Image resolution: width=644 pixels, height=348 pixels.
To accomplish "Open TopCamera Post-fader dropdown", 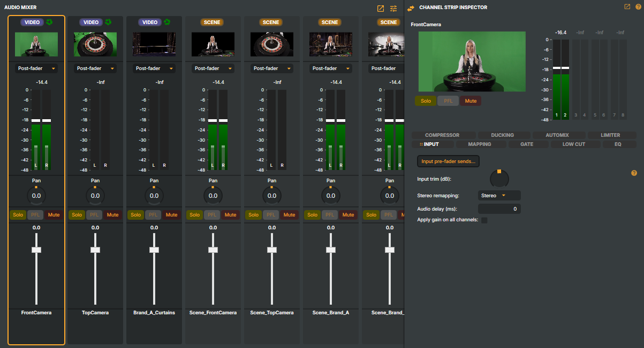I will coord(95,68).
